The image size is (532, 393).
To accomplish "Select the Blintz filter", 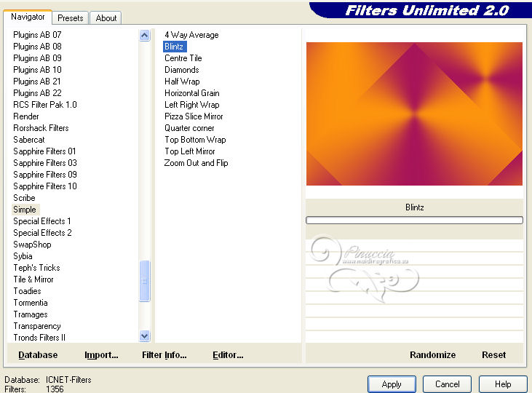I will 175,47.
